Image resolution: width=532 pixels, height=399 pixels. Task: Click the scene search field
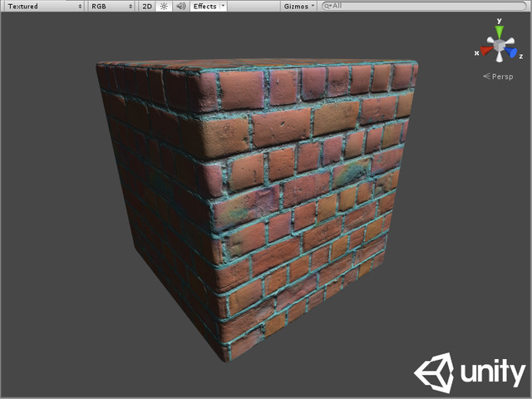click(424, 6)
